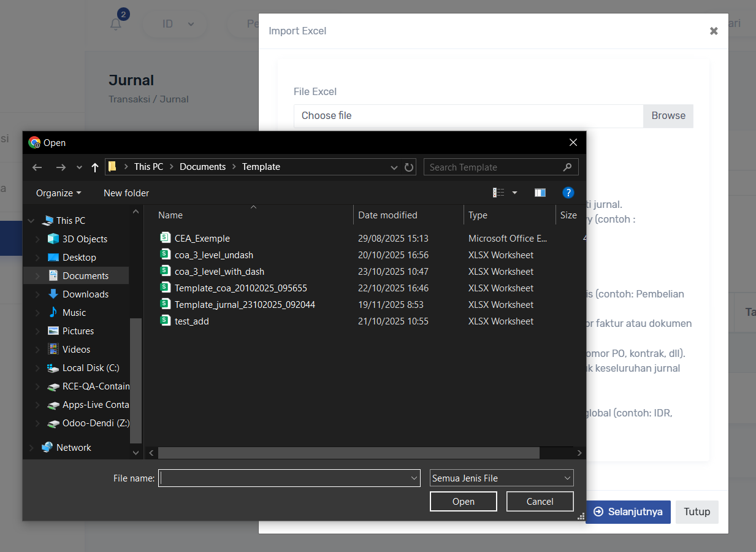Screen dimensions: 756x552
Task: Open the file type filter dropdown
Action: pyautogui.click(x=502, y=478)
